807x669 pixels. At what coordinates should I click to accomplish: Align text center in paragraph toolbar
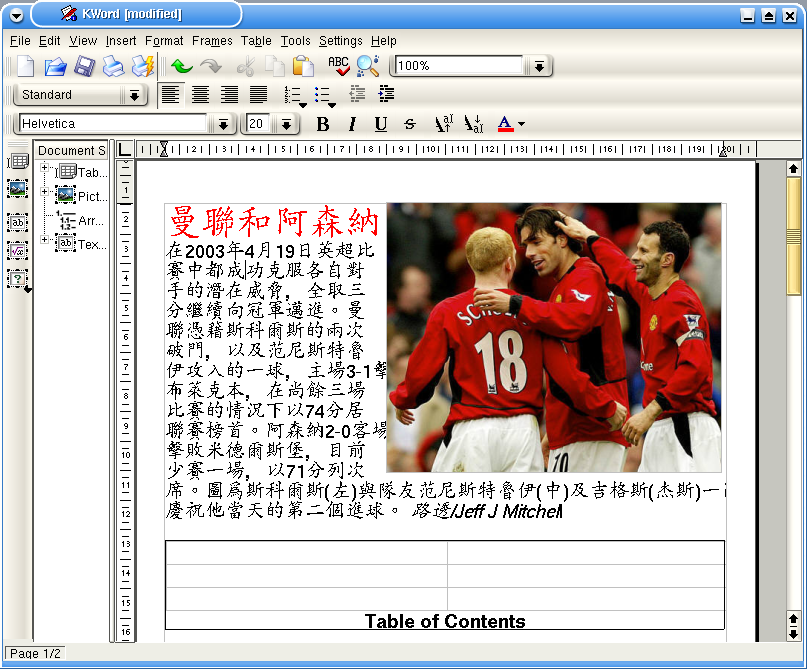pyautogui.click(x=200, y=95)
